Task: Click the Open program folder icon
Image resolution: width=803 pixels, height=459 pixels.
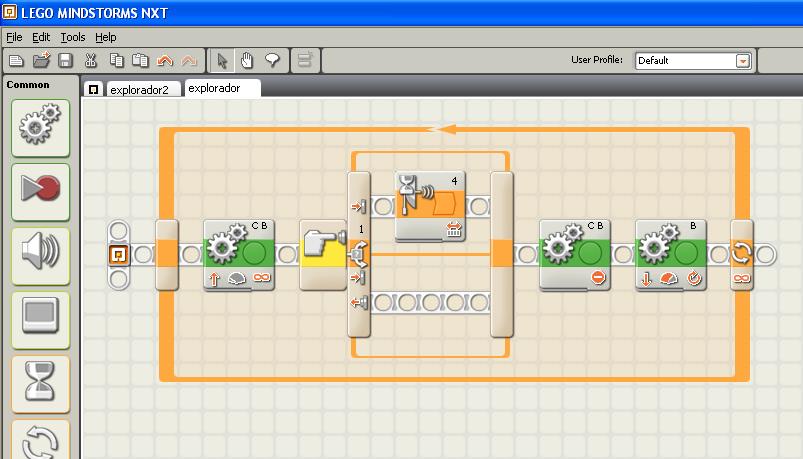Action: [41, 61]
